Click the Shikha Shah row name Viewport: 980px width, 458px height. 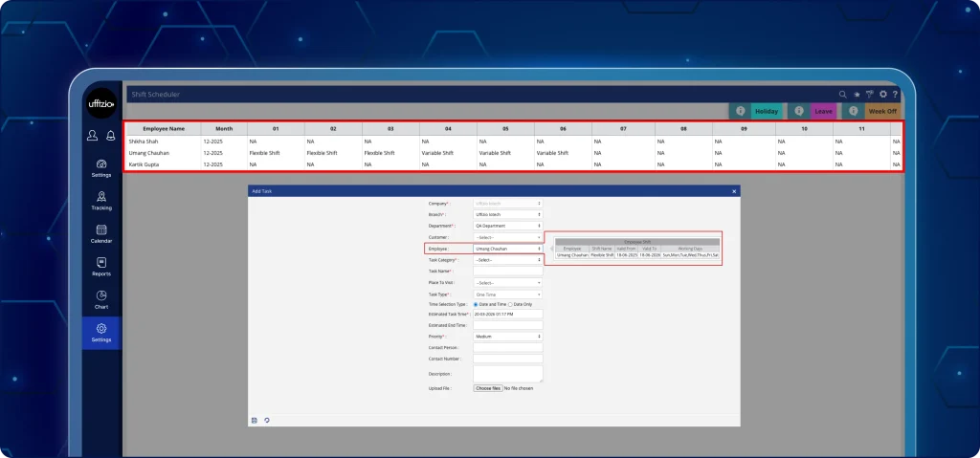point(144,142)
